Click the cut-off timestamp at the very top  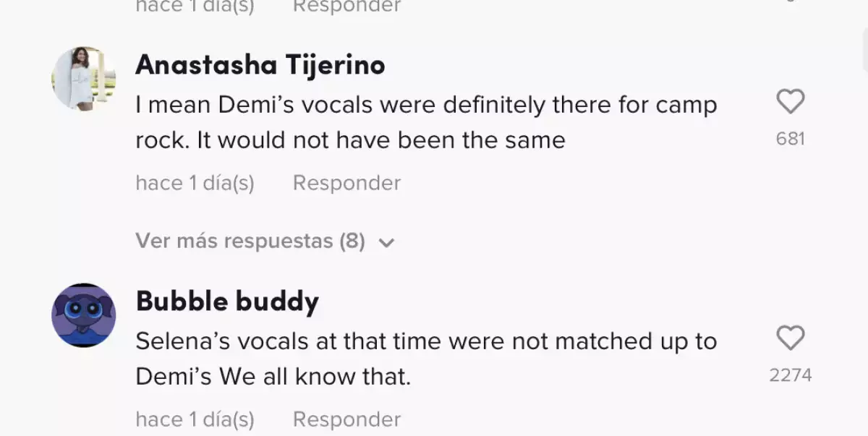point(195,7)
